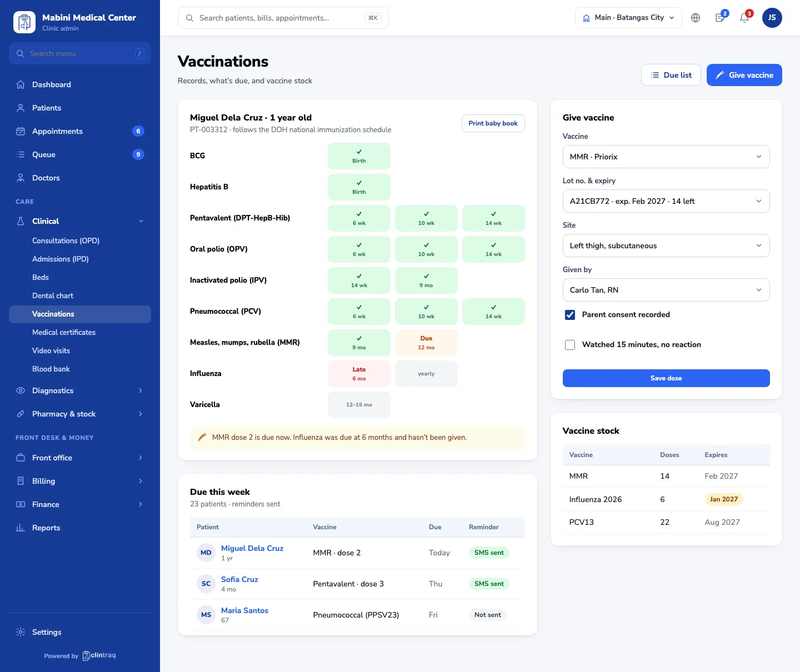
Task: Open the messages icon with badge 2
Action: pos(720,18)
